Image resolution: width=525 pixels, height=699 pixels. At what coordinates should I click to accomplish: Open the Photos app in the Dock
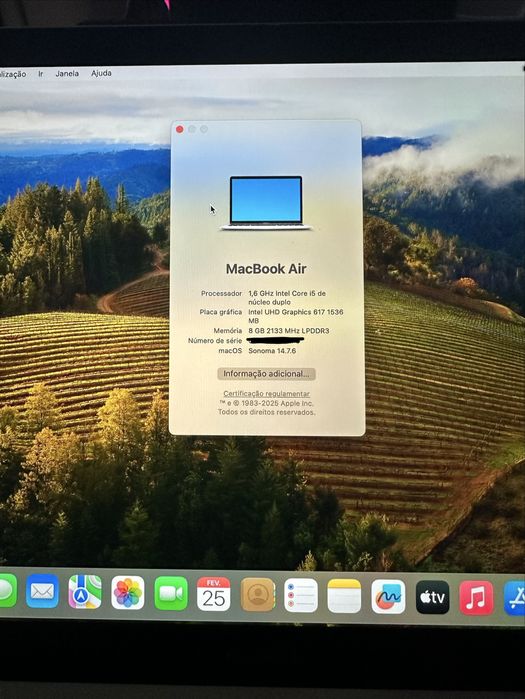pyautogui.click(x=127, y=592)
